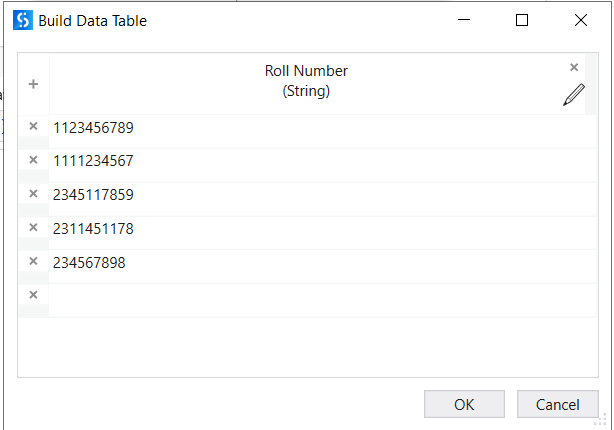The image size is (614, 430).
Task: Select the cell with value 234567898
Action: click(89, 263)
